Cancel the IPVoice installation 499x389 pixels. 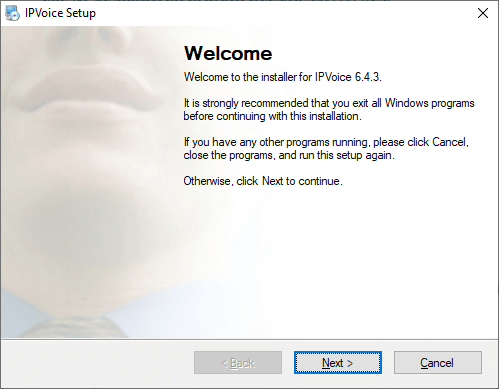coord(438,362)
